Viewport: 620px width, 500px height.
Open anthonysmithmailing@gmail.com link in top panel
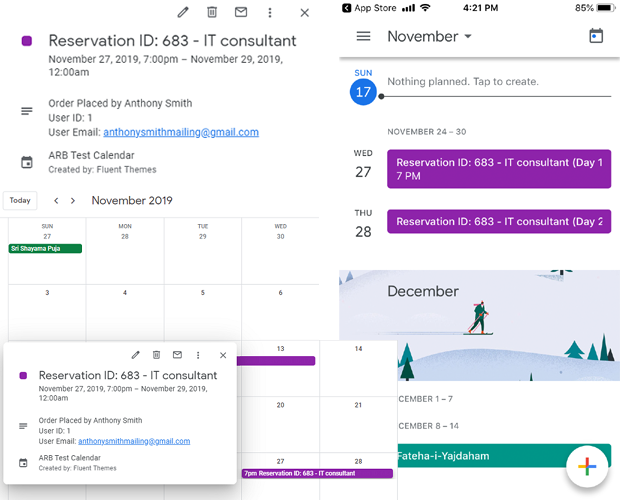pyautogui.click(x=181, y=132)
